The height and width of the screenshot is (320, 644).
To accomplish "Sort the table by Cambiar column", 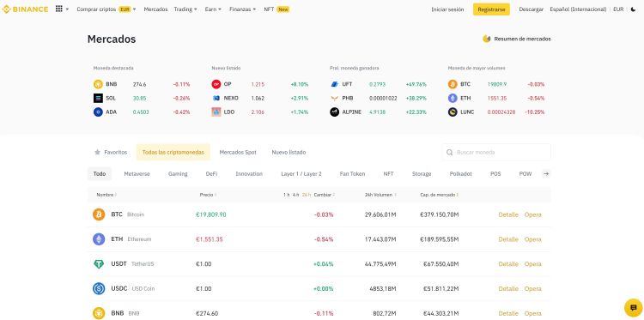I will [x=325, y=195].
